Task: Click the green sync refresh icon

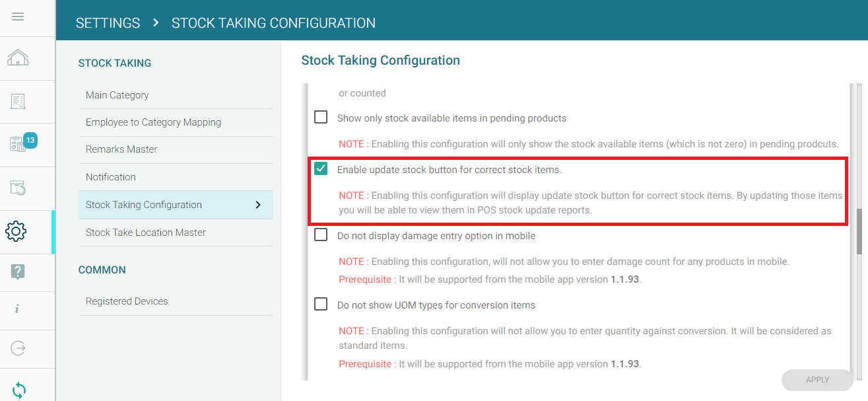Action: tap(19, 390)
